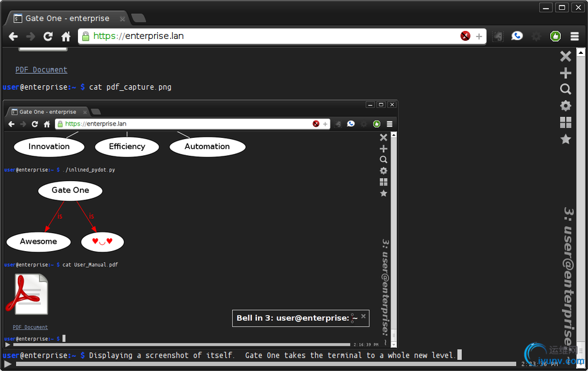
Task: Click the green padlock in main address bar
Action: (86, 36)
